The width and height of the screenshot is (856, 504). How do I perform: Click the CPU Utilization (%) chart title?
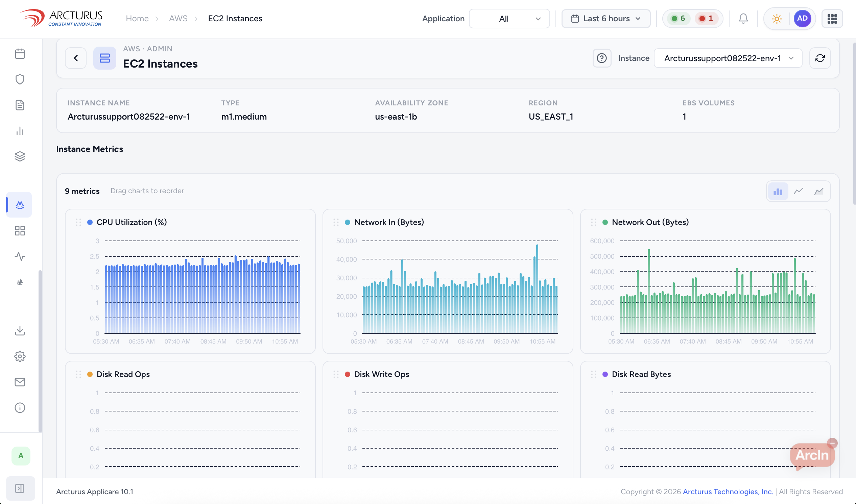(x=132, y=222)
